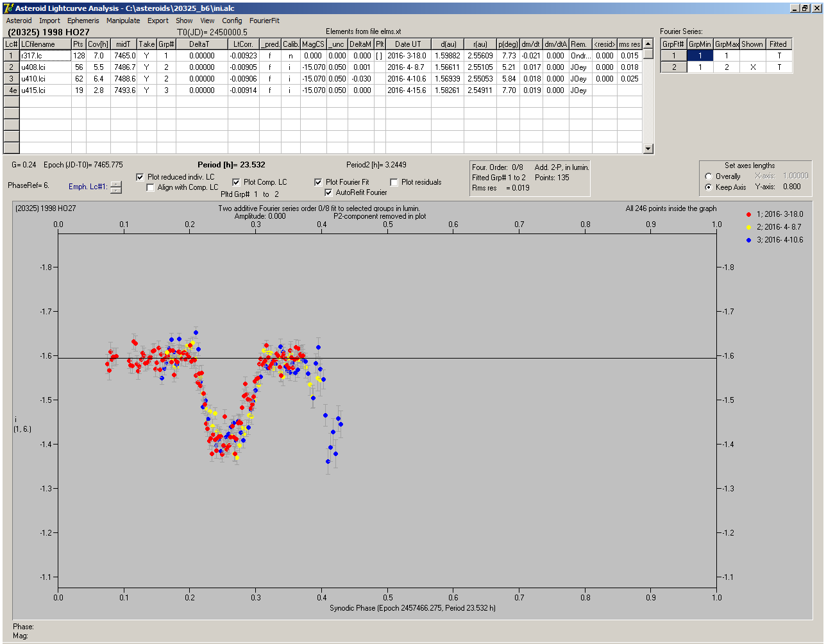Toggle Plot Comp. LC checkbox
Screen dimensions: 826x644
point(236,182)
